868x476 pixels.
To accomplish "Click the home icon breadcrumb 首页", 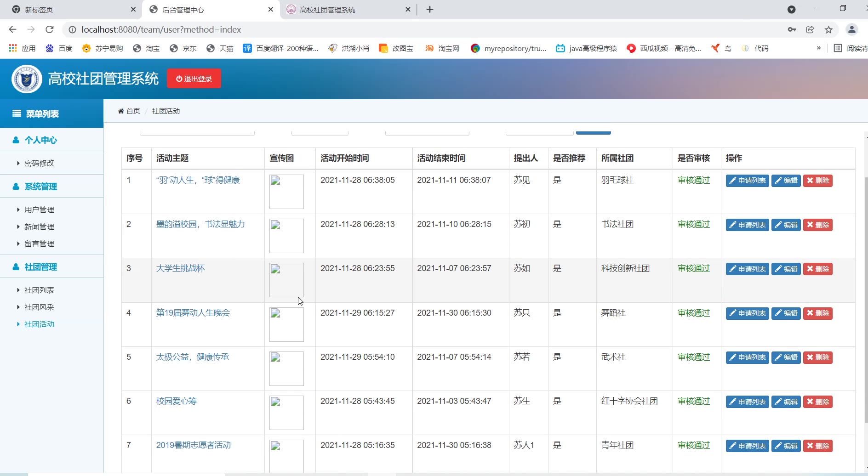I will 129,111.
